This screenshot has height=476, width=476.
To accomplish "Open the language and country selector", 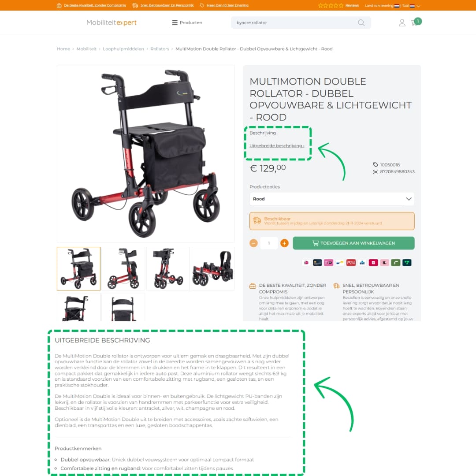I will (x=393, y=5).
